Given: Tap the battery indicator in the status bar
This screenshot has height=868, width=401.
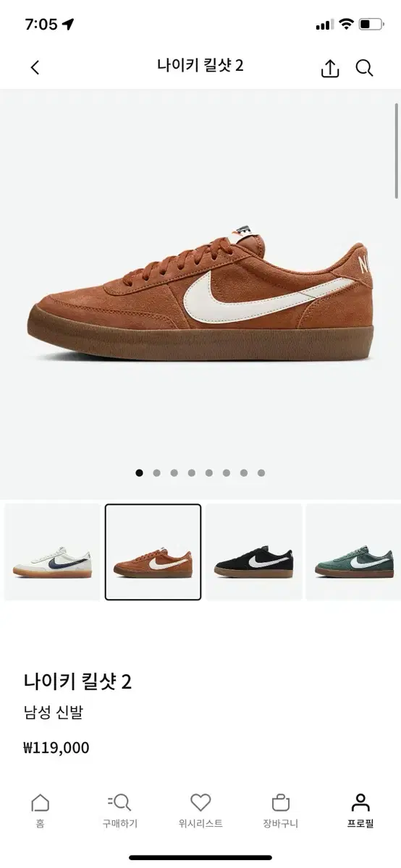Looking at the screenshot, I should 371,24.
